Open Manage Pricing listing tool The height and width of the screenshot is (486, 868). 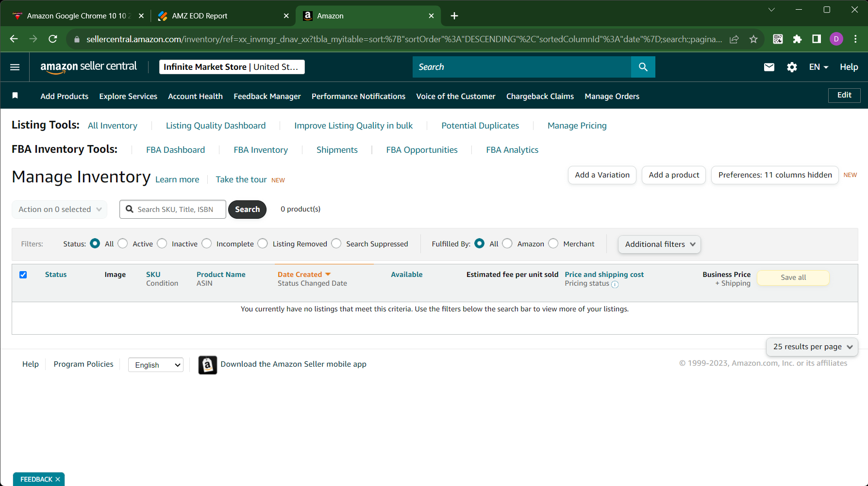[x=577, y=126]
